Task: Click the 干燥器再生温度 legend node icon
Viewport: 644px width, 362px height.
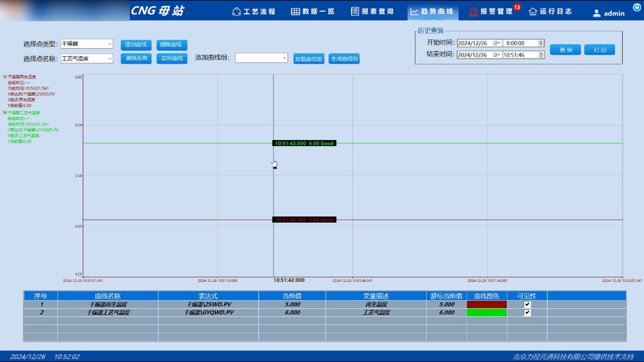Action: (x=5, y=77)
